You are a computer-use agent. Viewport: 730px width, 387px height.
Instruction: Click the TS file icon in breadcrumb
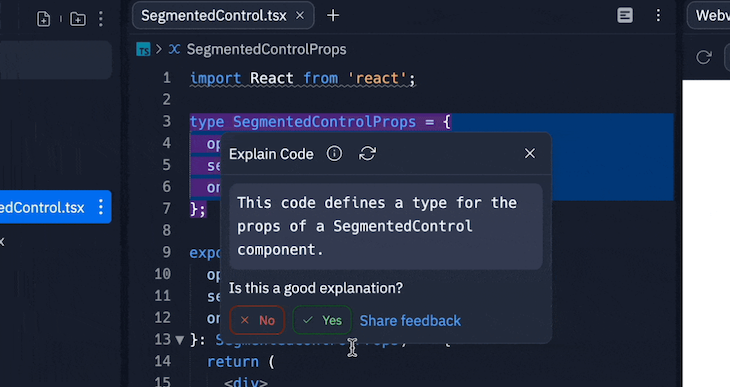coord(143,49)
